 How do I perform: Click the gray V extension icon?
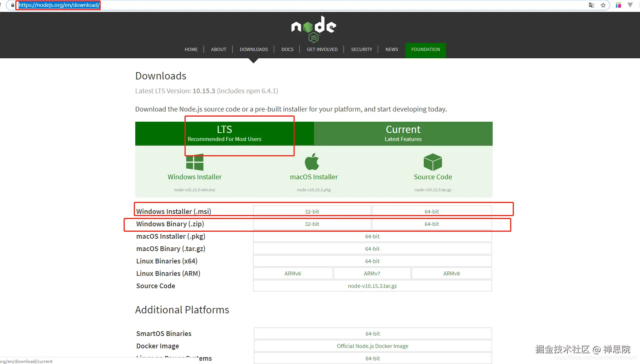(x=630, y=5)
